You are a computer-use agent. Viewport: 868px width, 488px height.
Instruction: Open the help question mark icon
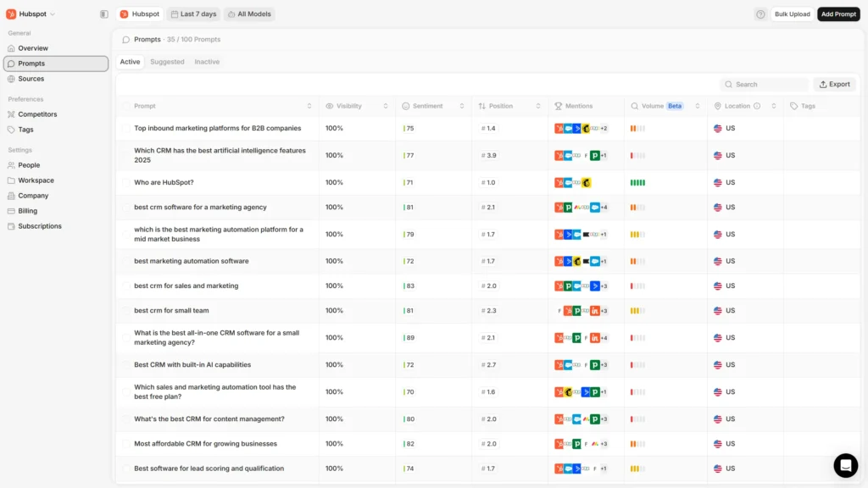[760, 14]
